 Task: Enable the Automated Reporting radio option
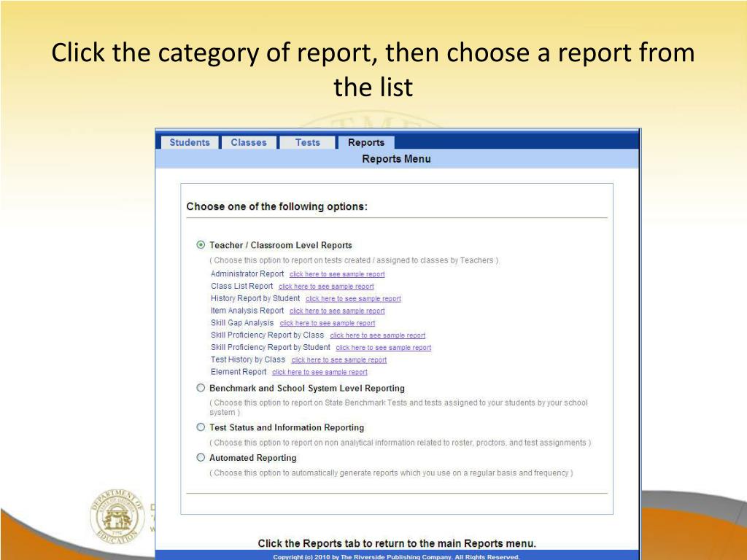click(x=201, y=458)
